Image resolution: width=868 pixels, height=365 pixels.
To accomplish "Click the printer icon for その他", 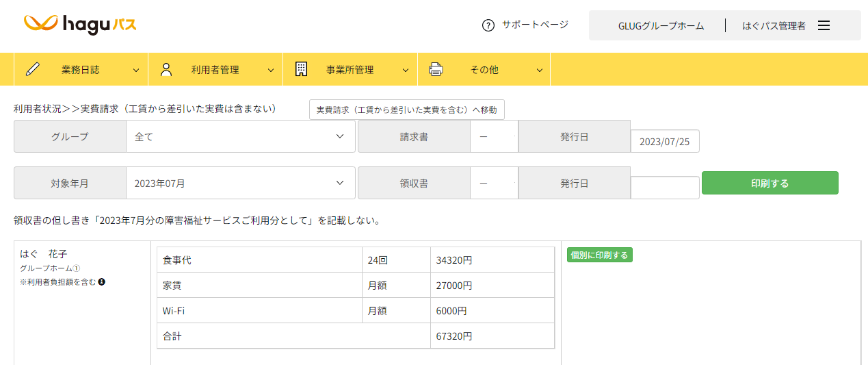I will click(x=436, y=69).
